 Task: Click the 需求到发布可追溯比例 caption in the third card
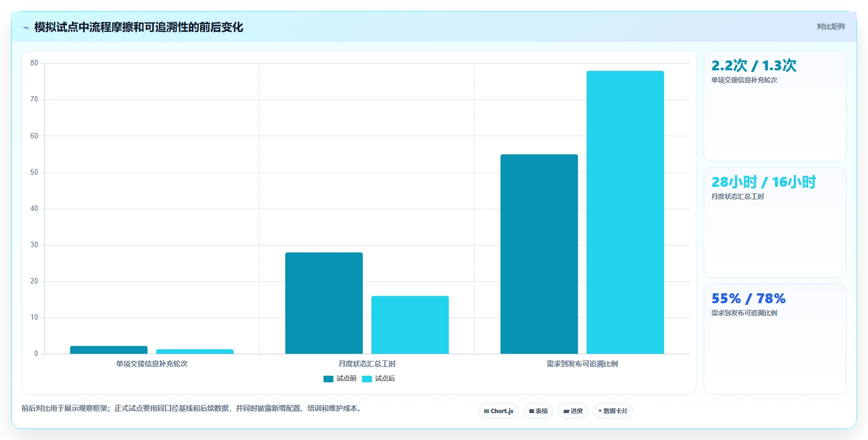744,313
